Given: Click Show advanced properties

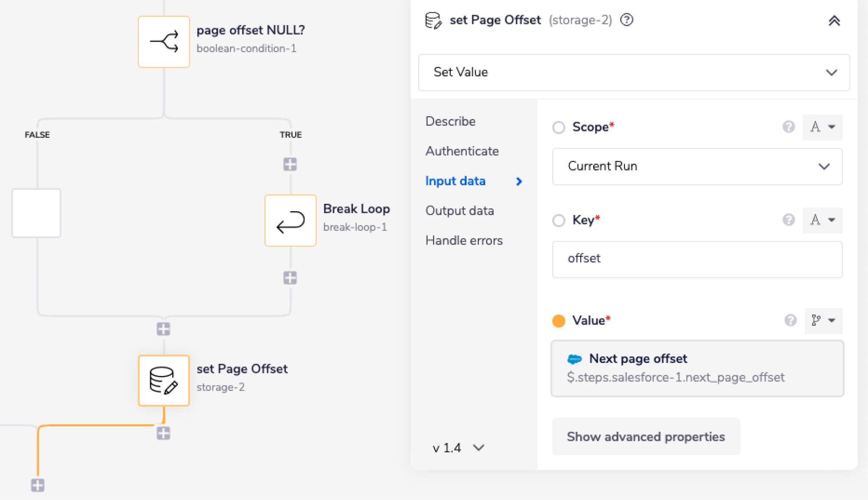Looking at the screenshot, I should [645, 437].
